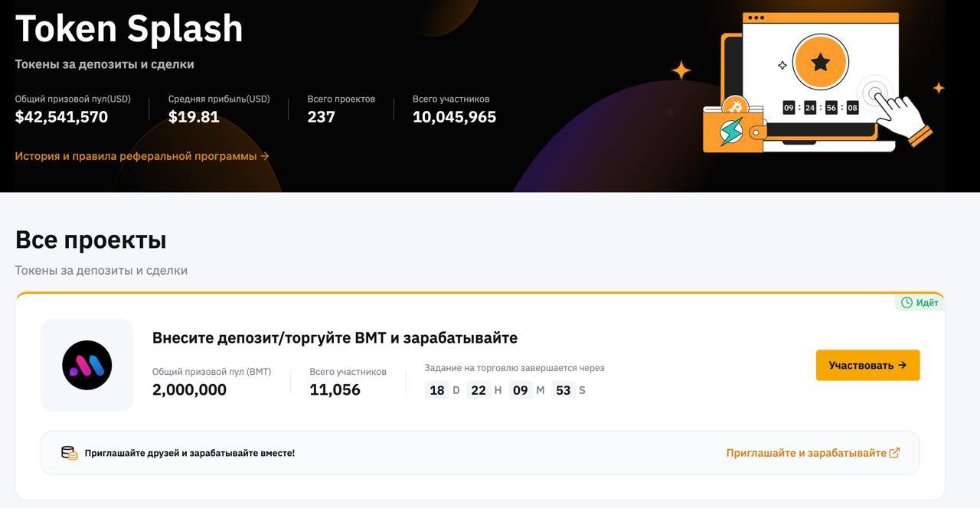Click the Все проекты section heading
The image size is (980, 508).
coord(91,240)
